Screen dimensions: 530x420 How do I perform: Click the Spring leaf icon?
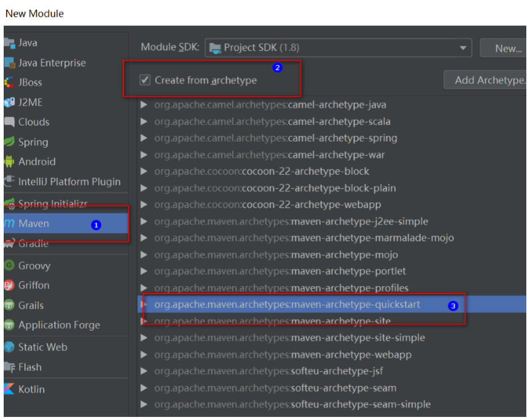[9, 142]
